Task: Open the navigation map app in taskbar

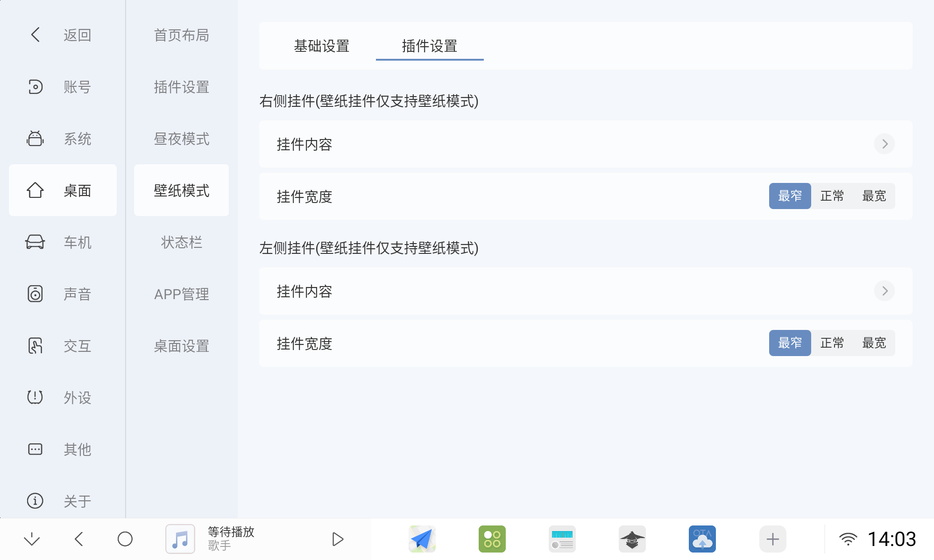Action: (x=422, y=539)
